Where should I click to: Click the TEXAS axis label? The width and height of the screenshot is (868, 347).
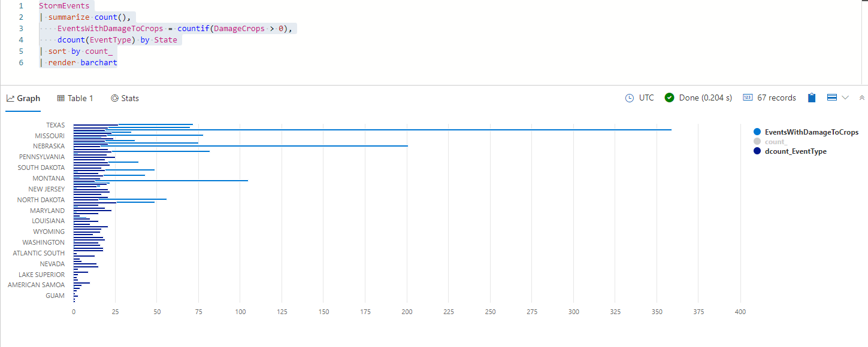[55, 125]
